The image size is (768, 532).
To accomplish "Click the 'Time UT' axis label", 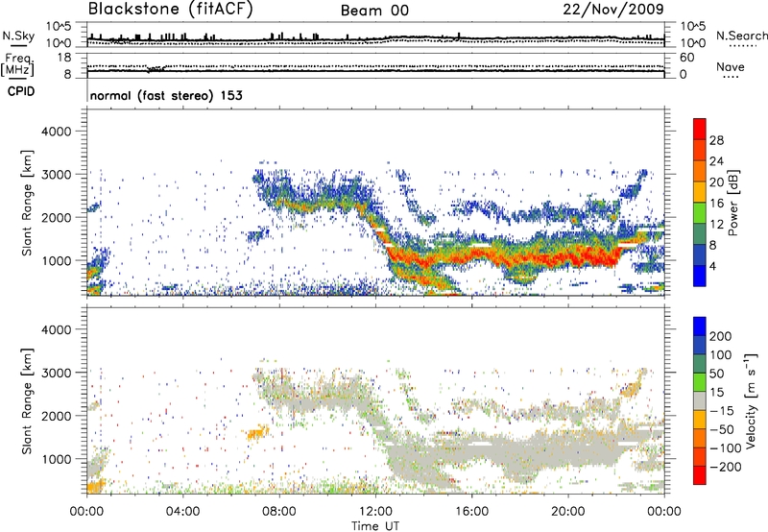I will click(x=375, y=526).
